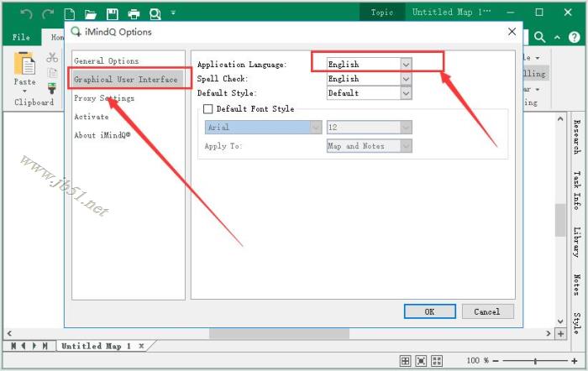Open the Spell Check language dropdown
Image resolution: width=588 pixels, height=371 pixels.
406,79
